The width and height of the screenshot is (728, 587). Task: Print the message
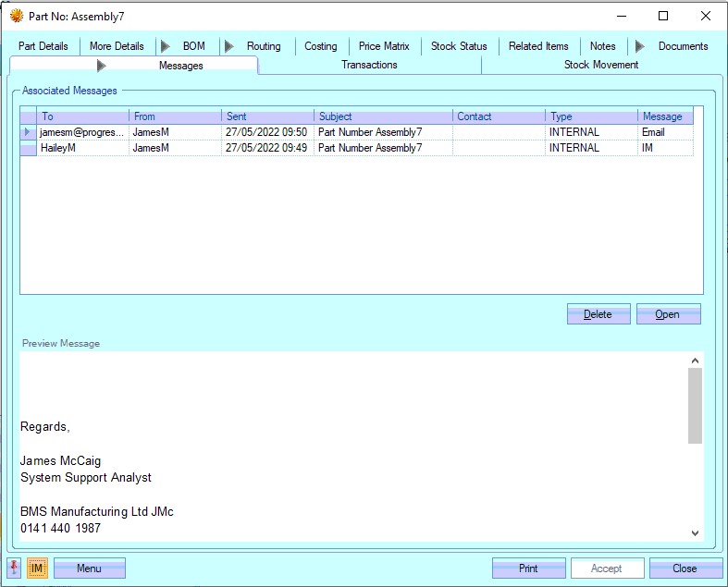point(528,569)
